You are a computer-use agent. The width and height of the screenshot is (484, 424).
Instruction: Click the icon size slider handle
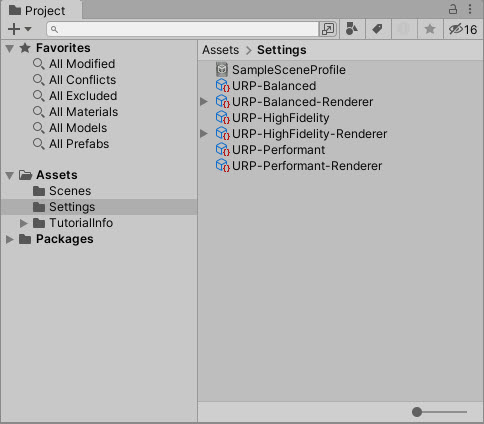point(417,412)
